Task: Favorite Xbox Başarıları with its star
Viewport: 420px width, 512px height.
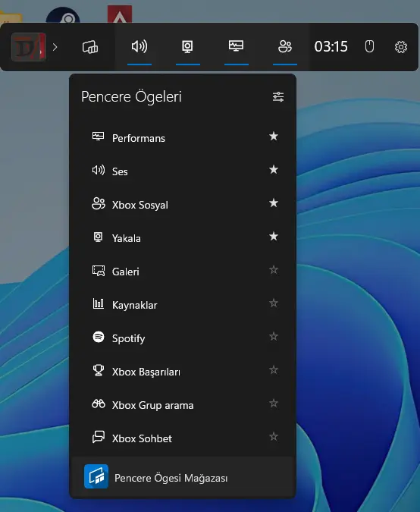Action: pos(274,369)
